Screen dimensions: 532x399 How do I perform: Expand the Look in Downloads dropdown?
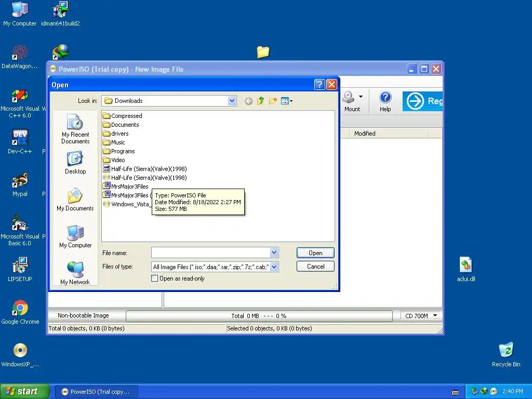click(x=232, y=101)
